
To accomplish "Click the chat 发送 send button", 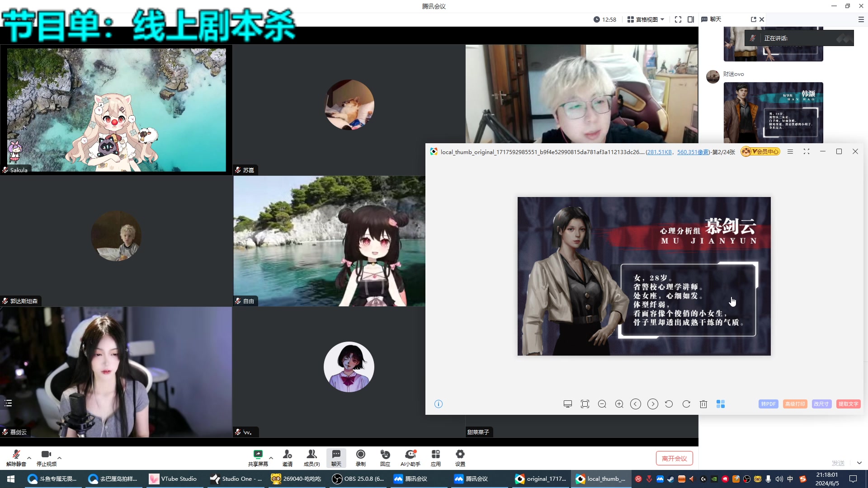I will coord(838,463).
